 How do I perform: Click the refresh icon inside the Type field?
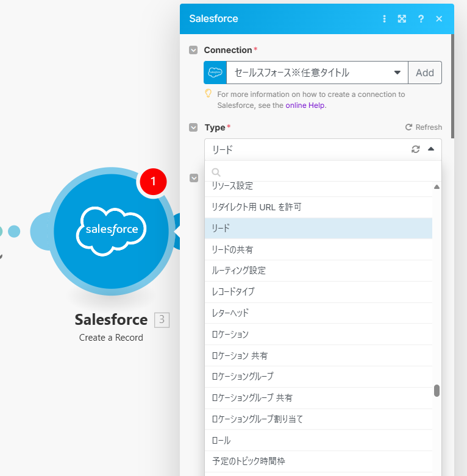click(x=415, y=149)
